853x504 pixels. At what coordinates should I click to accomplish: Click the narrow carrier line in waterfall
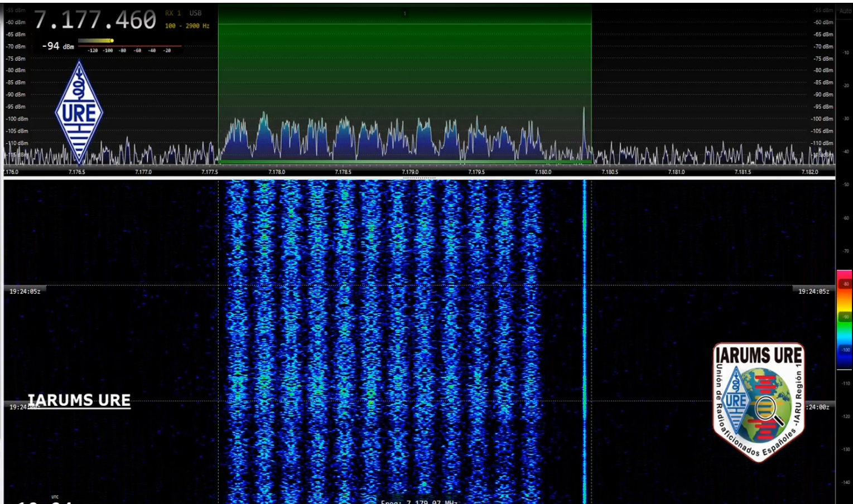point(585,335)
